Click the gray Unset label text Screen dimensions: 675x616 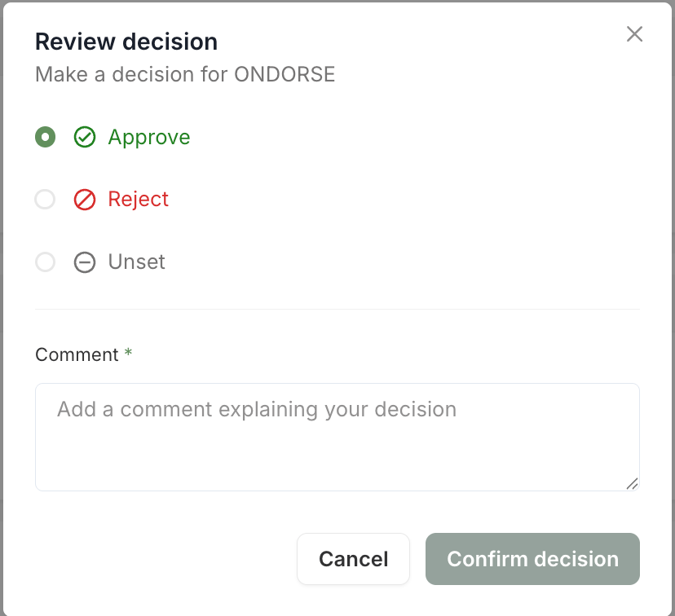coord(137,262)
